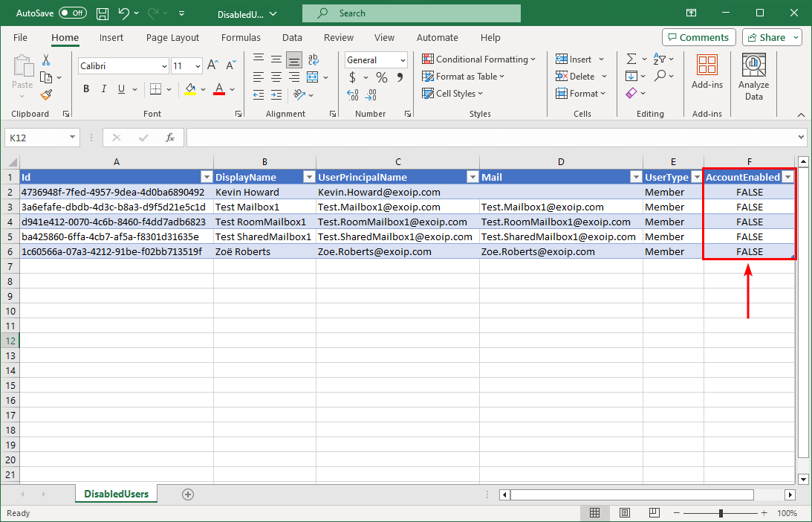
Task: Switch to the Formulas ribbon tab
Action: (241, 38)
